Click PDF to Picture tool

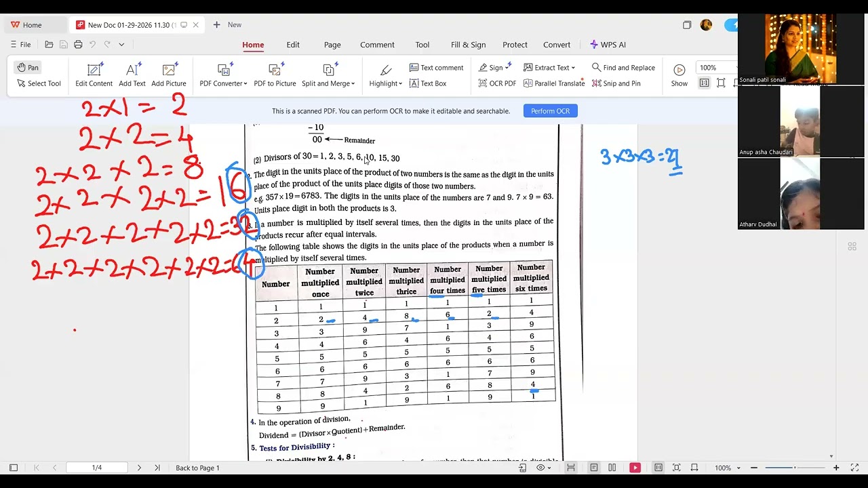pos(275,75)
